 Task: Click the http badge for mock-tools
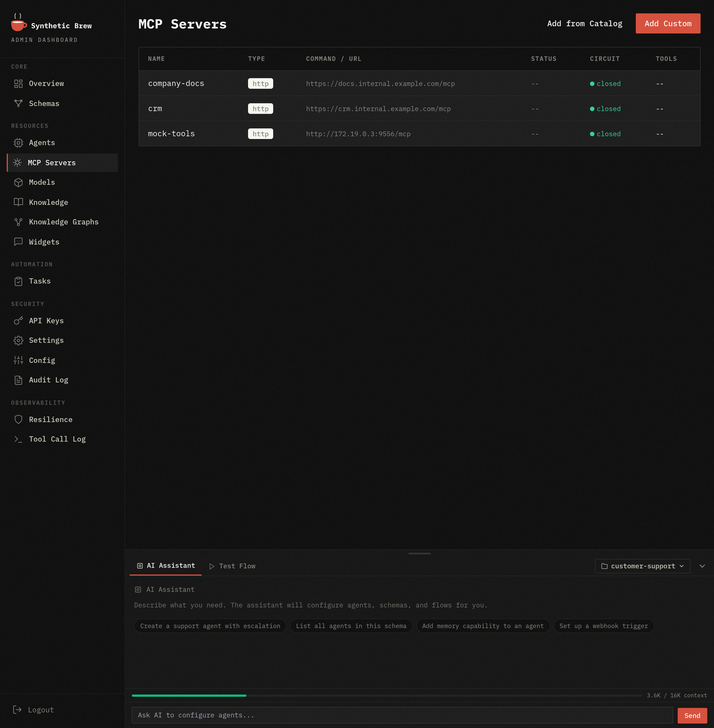click(x=260, y=133)
